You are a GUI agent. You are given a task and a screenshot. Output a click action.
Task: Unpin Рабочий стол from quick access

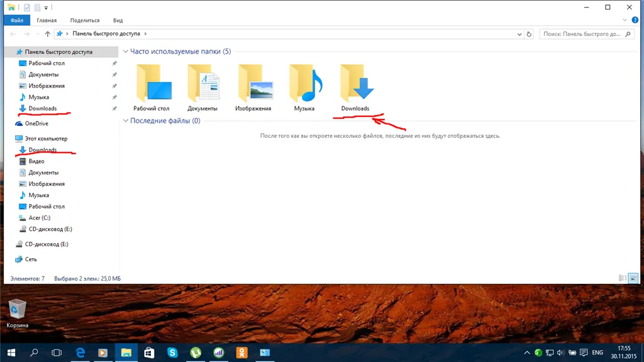[114, 64]
